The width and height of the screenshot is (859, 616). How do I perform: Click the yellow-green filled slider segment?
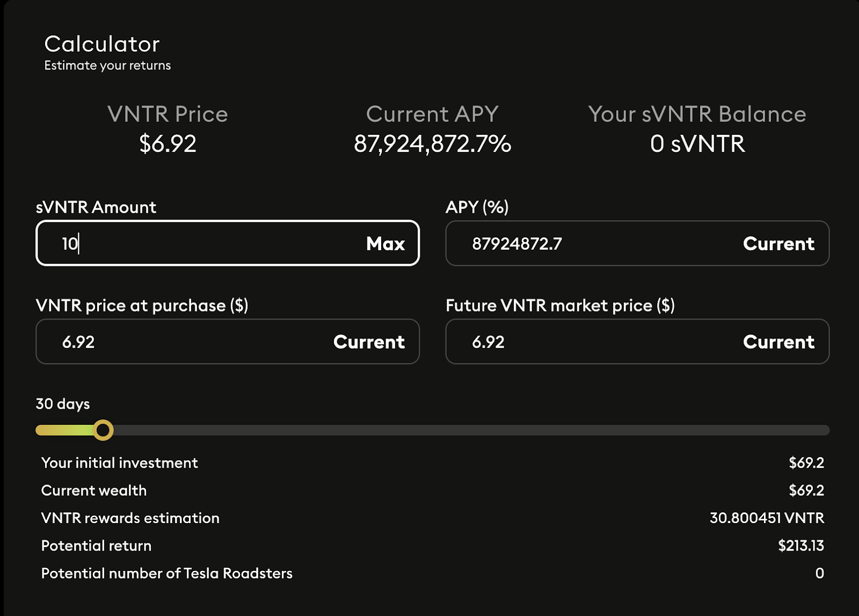(64, 430)
